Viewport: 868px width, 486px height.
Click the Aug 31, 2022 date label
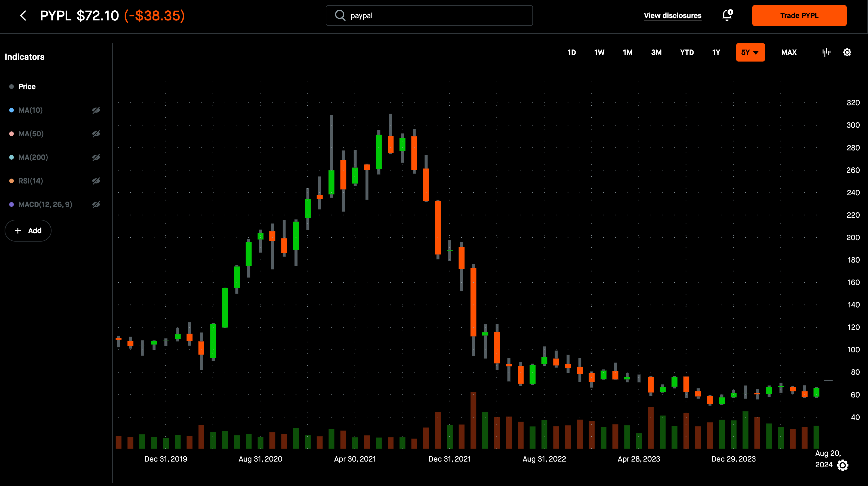[544, 459]
